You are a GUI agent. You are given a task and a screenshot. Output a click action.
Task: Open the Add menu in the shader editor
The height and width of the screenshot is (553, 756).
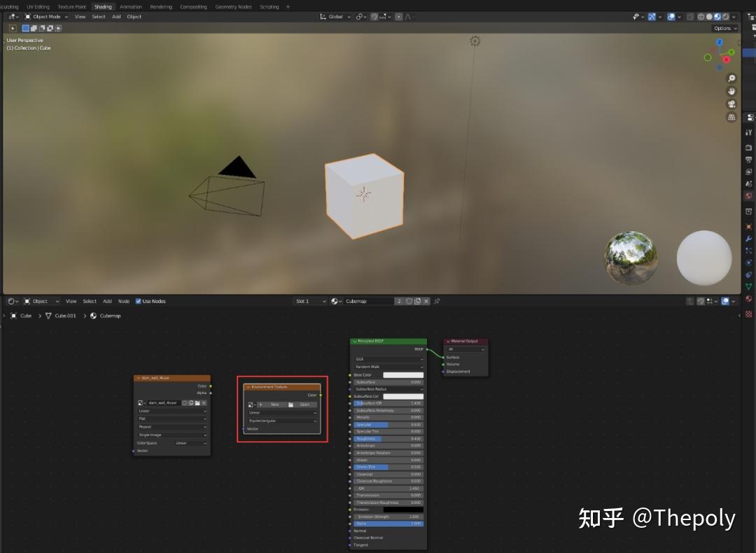pos(107,301)
